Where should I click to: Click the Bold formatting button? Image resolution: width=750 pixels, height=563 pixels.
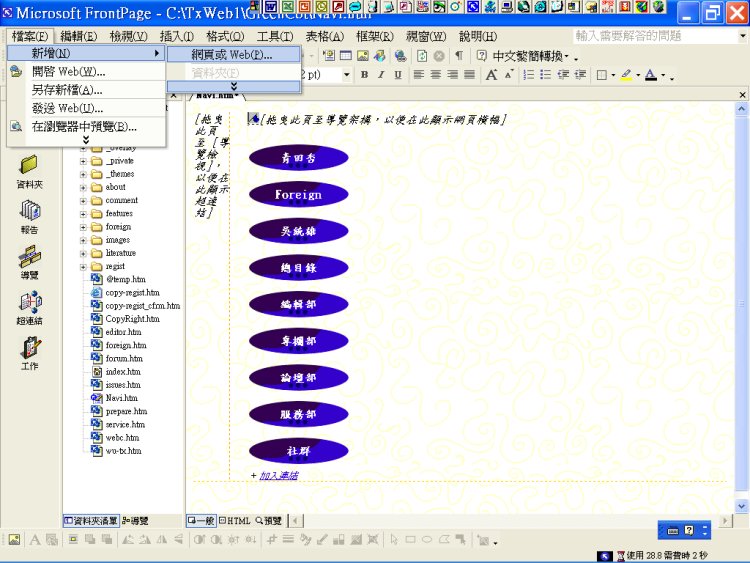(364, 75)
